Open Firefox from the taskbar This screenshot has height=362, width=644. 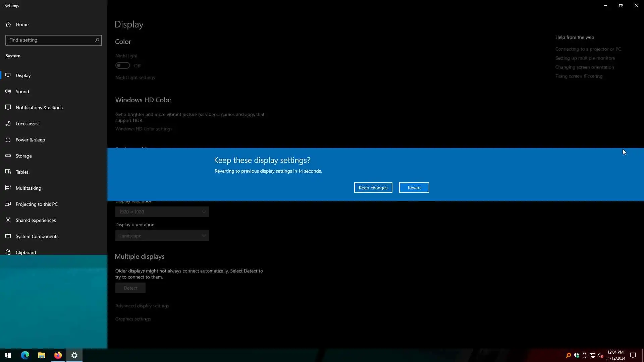point(58,355)
